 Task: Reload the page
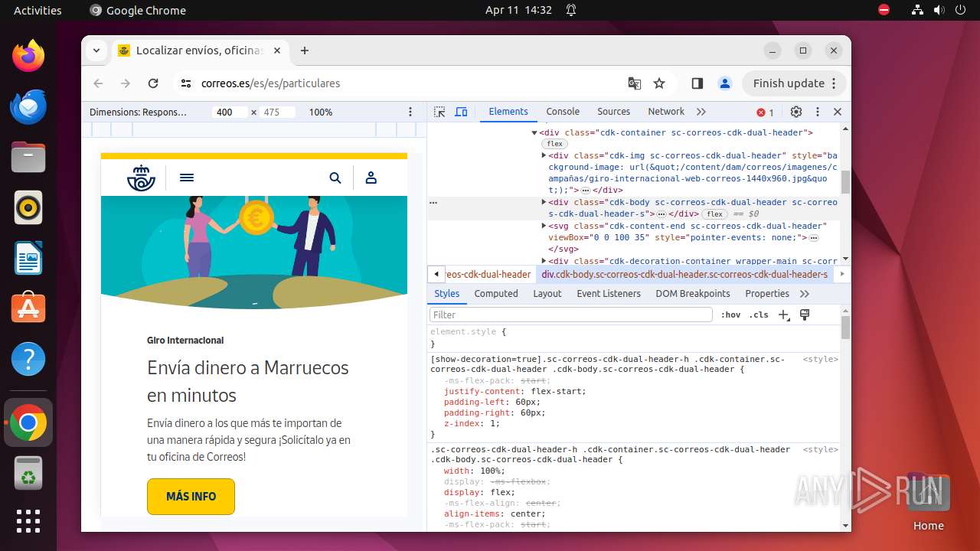click(x=153, y=83)
